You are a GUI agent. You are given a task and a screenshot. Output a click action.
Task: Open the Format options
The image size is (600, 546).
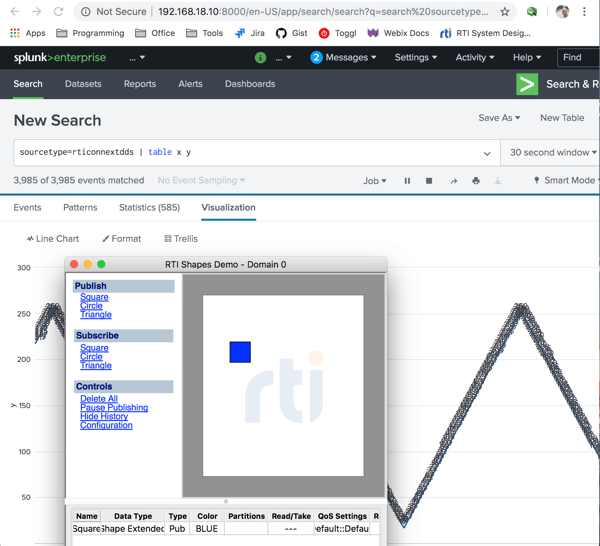pyautogui.click(x=121, y=239)
